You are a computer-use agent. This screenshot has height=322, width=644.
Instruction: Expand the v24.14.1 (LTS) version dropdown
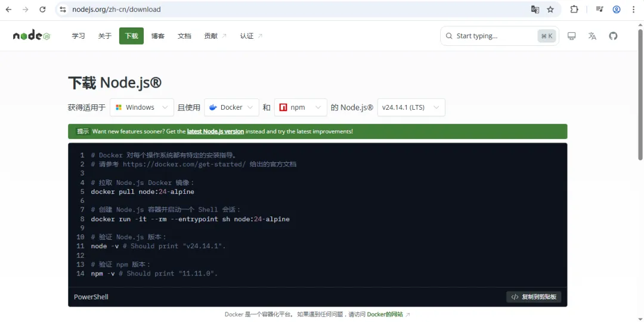[411, 107]
